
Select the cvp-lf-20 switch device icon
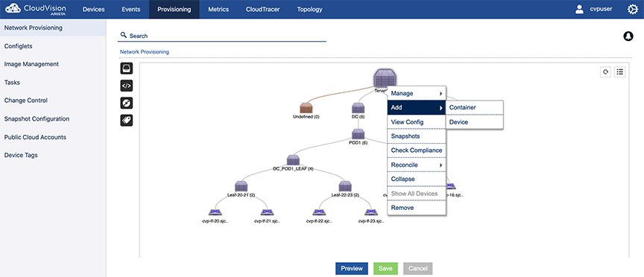(215, 212)
